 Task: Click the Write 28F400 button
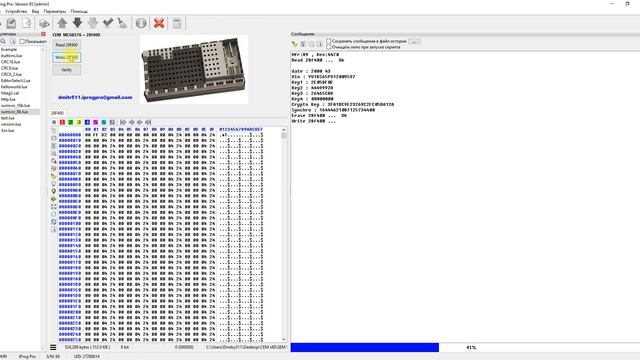pyautogui.click(x=67, y=58)
